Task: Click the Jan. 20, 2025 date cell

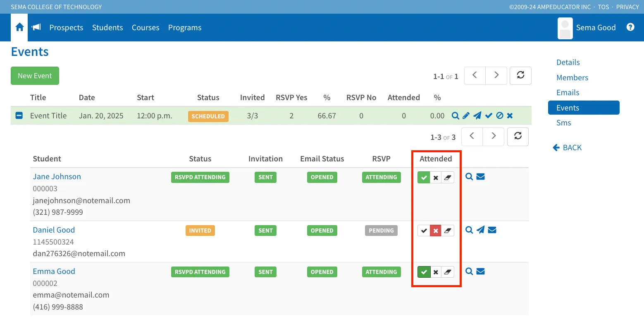Action: point(101,116)
